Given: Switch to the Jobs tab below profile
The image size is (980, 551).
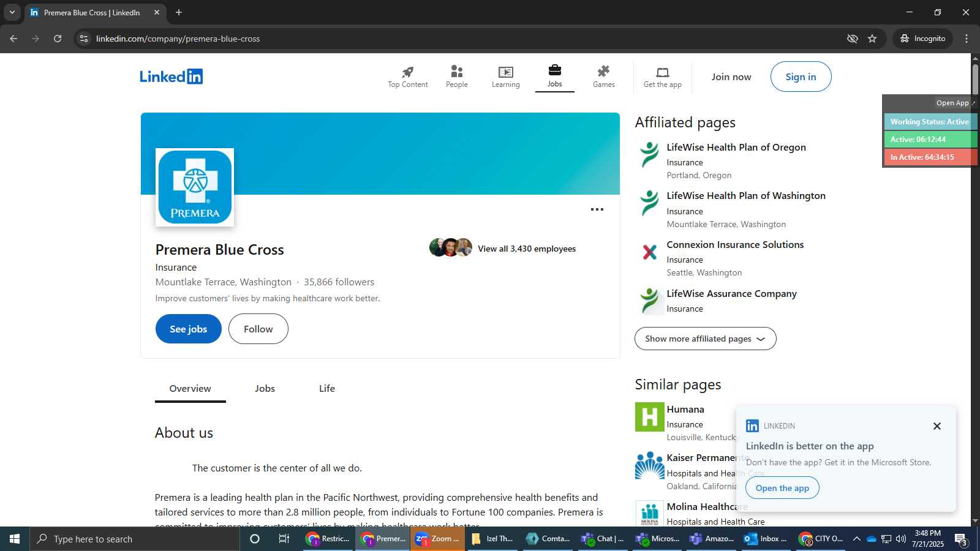Looking at the screenshot, I should pos(265,389).
